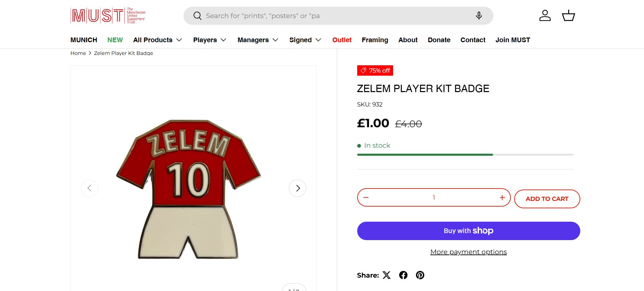Expand the Signed dropdown
The image size is (644, 291).
[x=305, y=40]
